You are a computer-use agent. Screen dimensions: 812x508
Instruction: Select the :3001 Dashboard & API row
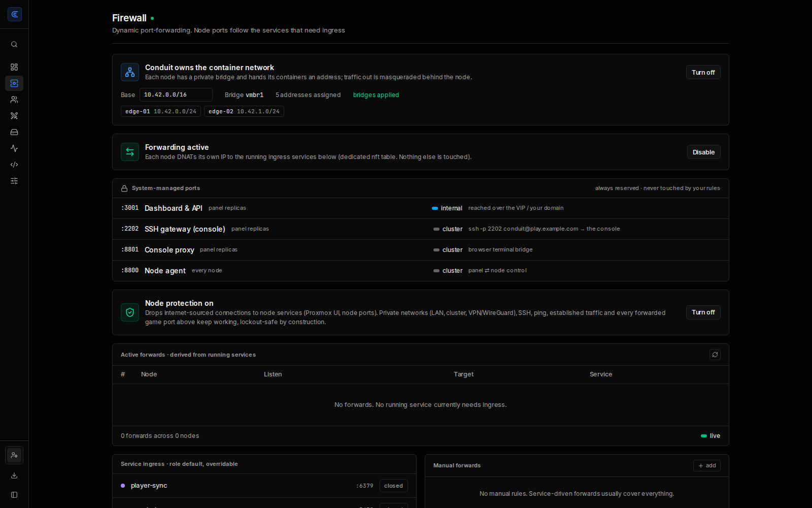[x=421, y=208]
